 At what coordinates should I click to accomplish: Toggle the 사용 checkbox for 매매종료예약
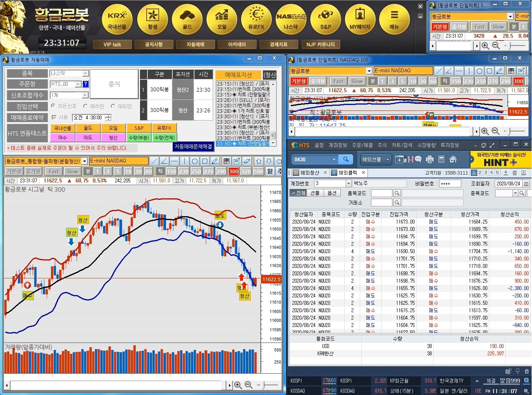coord(54,117)
